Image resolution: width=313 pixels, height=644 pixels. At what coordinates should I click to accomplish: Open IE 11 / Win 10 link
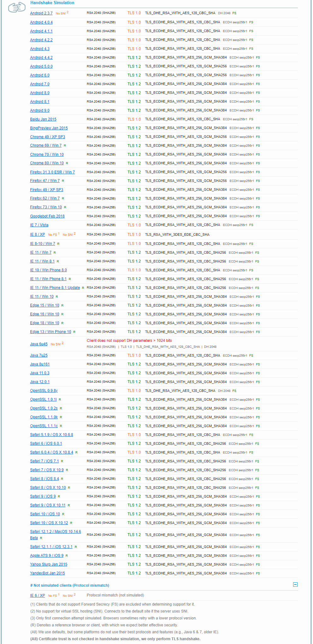[x=42, y=297]
